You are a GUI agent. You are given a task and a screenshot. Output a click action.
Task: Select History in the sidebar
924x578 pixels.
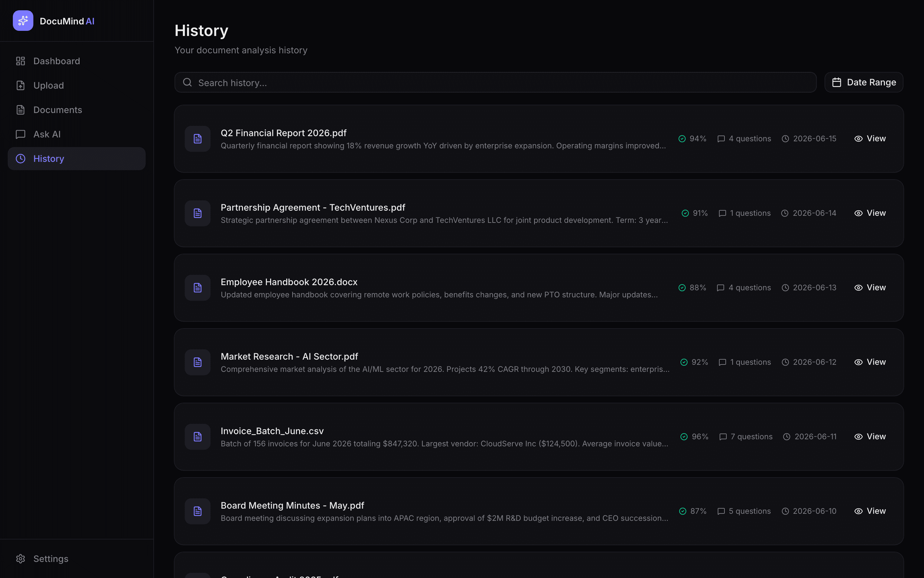[x=76, y=159]
